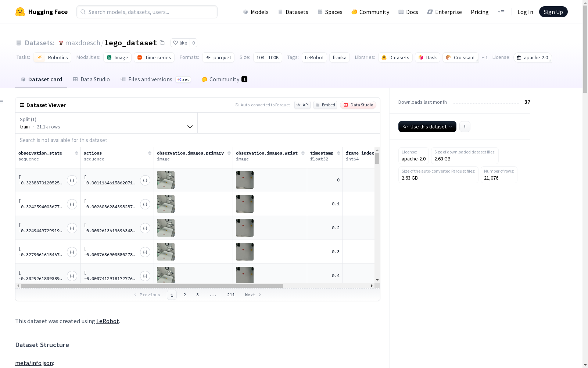Jump to page 211 of the viewer
Viewport: 588px width, 368px height.
point(231,295)
